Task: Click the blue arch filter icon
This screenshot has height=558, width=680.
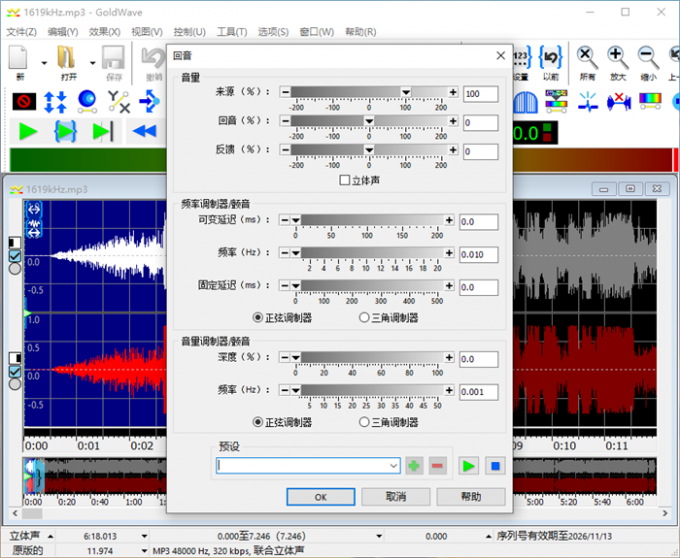Action: pyautogui.click(x=525, y=103)
